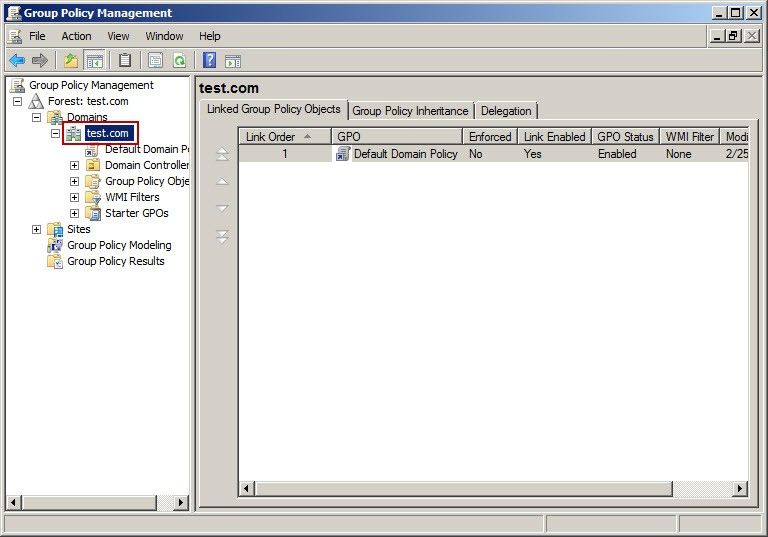Image resolution: width=768 pixels, height=537 pixels.
Task: Sort by Enforced column header
Action: (490, 137)
